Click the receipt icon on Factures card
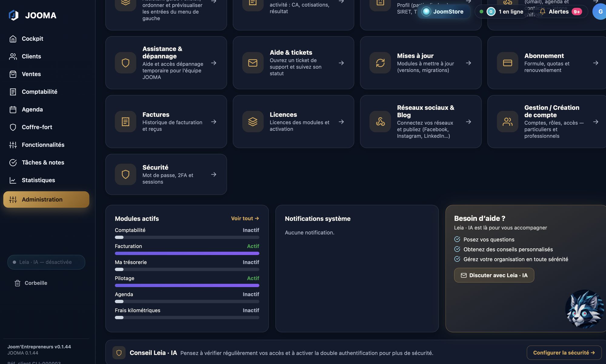 125,122
